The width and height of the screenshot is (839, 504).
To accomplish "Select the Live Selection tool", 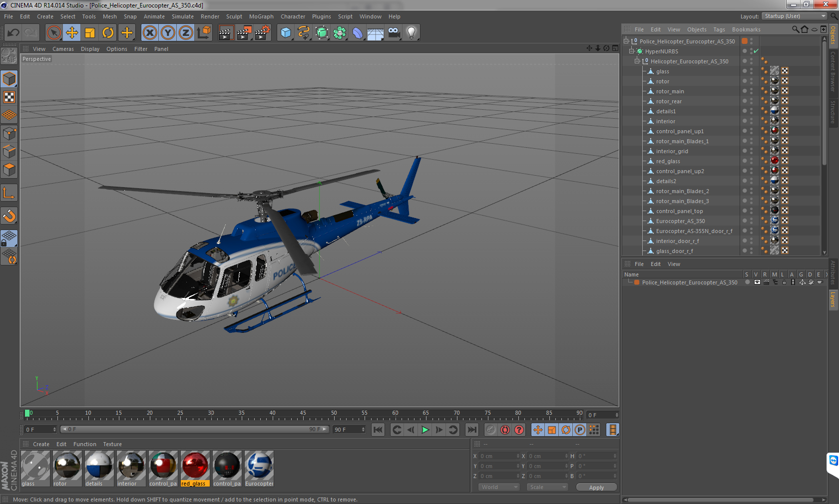I will tap(54, 33).
